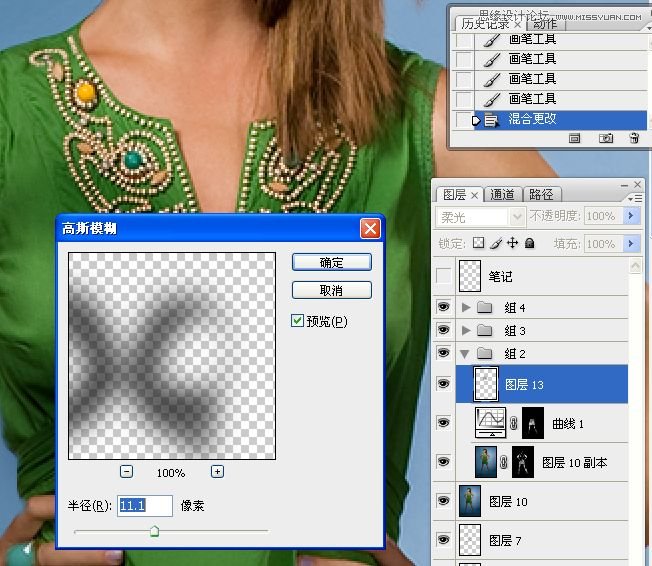Hide the 组 3 group eye
Image resolution: width=652 pixels, height=566 pixels.
click(443, 330)
